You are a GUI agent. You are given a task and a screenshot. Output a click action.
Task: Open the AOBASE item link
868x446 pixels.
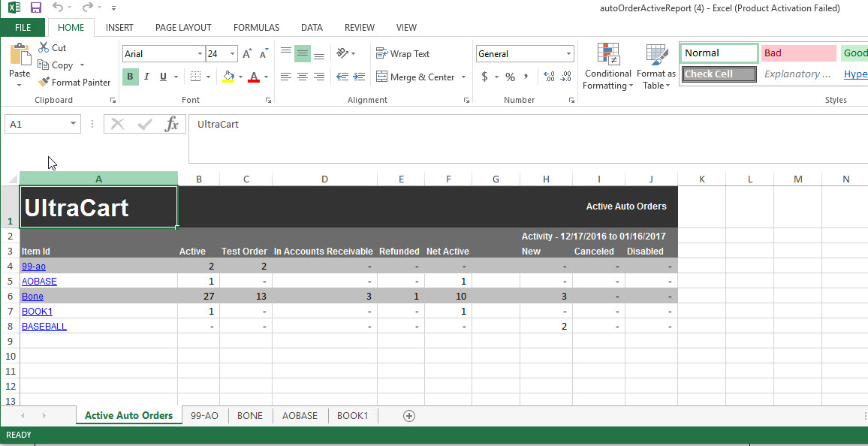(x=39, y=281)
